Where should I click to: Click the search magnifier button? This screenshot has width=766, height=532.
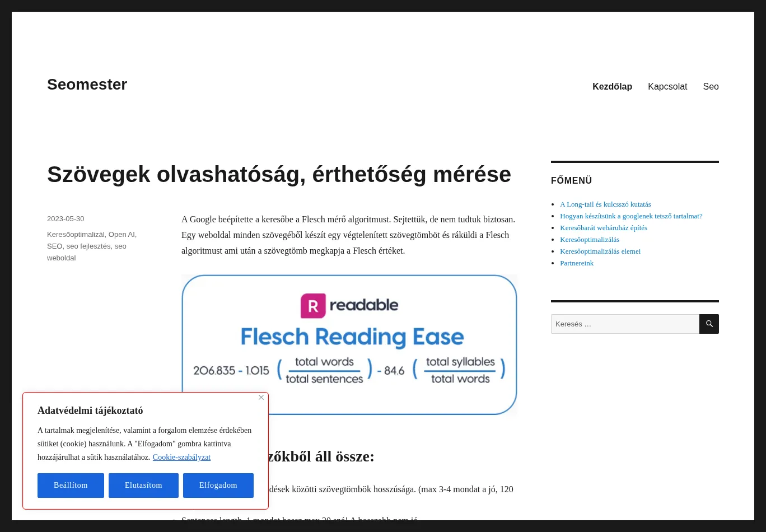coord(709,324)
